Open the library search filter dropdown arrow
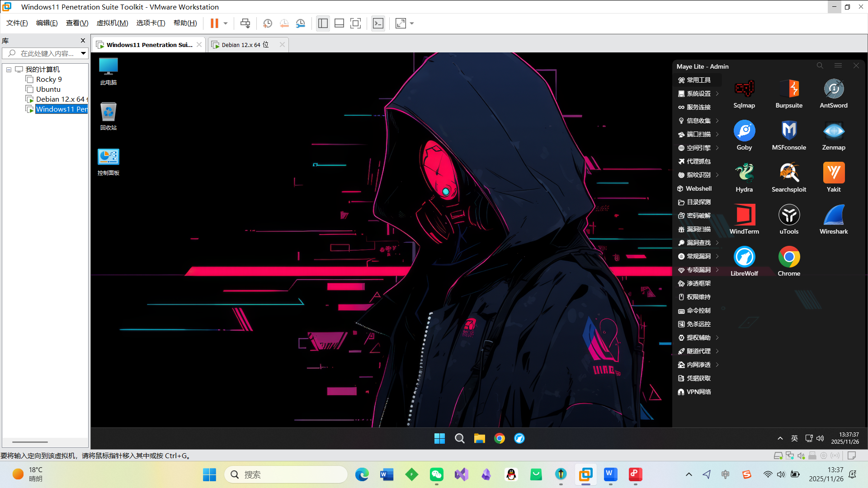868x488 pixels. (83, 53)
